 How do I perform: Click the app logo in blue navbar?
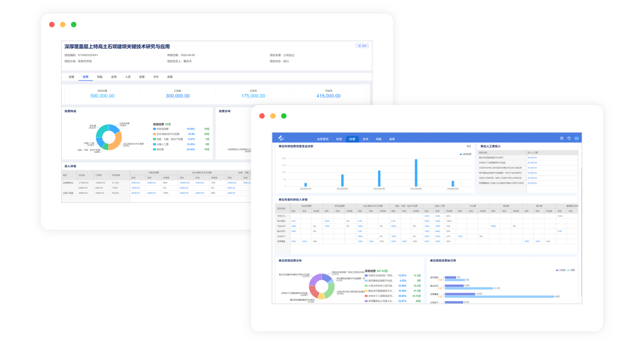point(281,138)
